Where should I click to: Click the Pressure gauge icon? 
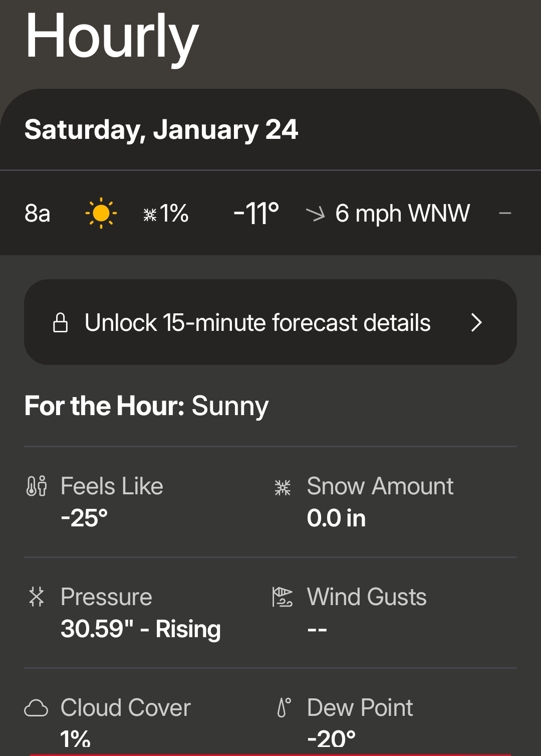coord(37,597)
